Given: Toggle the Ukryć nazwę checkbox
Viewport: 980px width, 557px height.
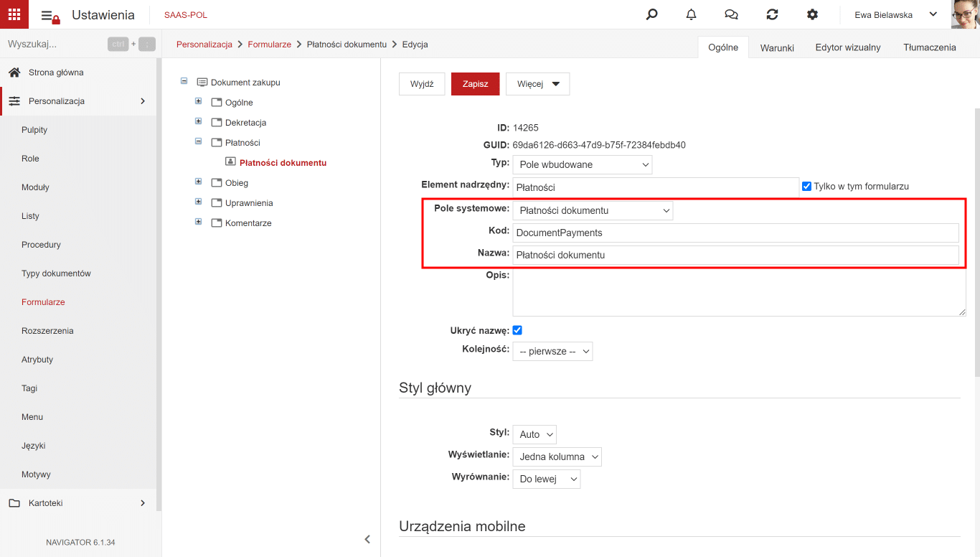Looking at the screenshot, I should 517,330.
